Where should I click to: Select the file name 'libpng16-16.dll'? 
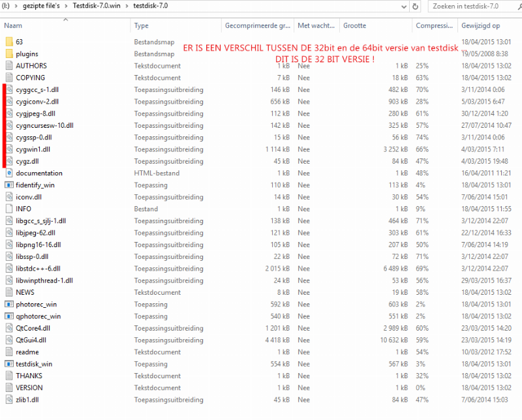point(38,245)
